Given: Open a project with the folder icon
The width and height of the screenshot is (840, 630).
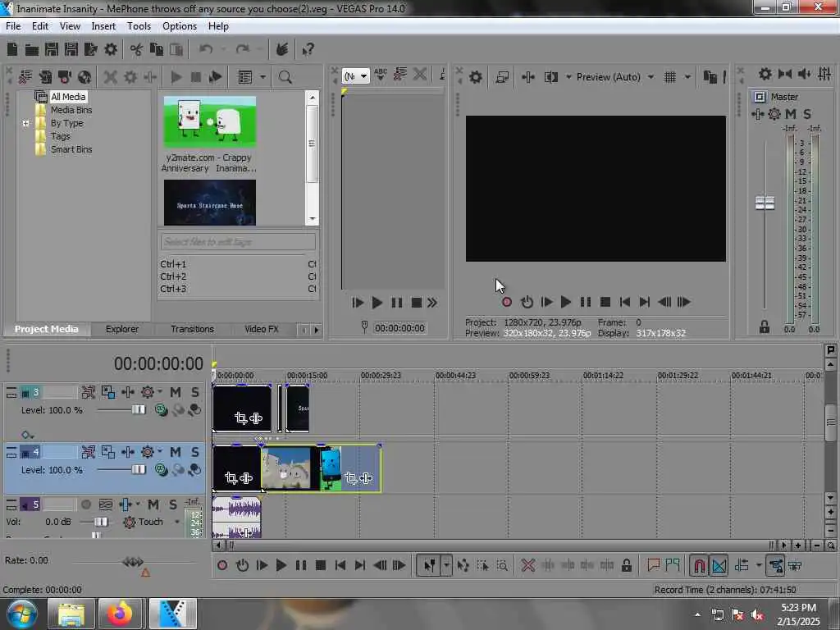Looking at the screenshot, I should (x=32, y=50).
